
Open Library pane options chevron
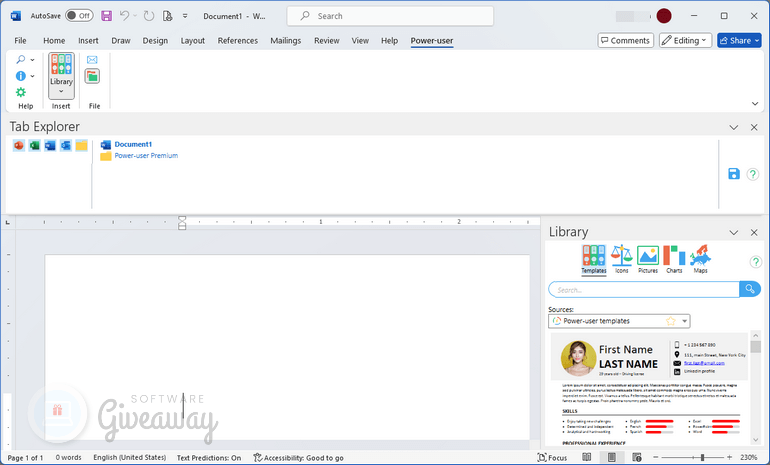coord(734,232)
